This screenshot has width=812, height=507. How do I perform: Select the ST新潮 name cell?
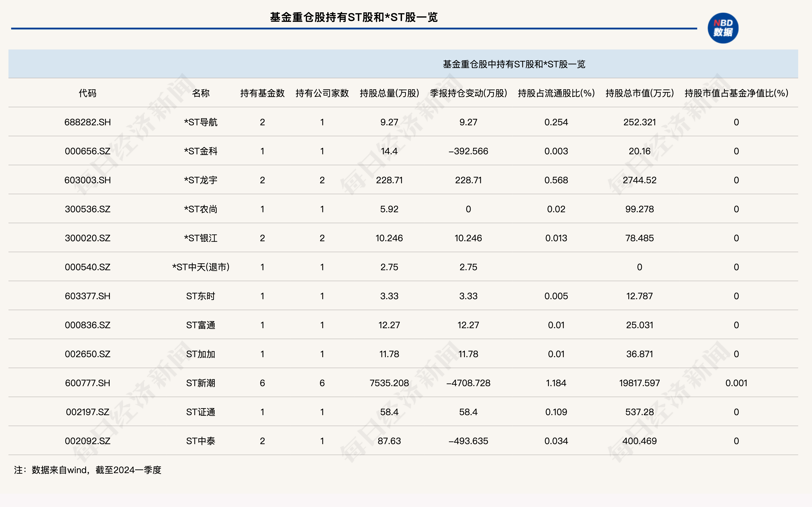[200, 383]
